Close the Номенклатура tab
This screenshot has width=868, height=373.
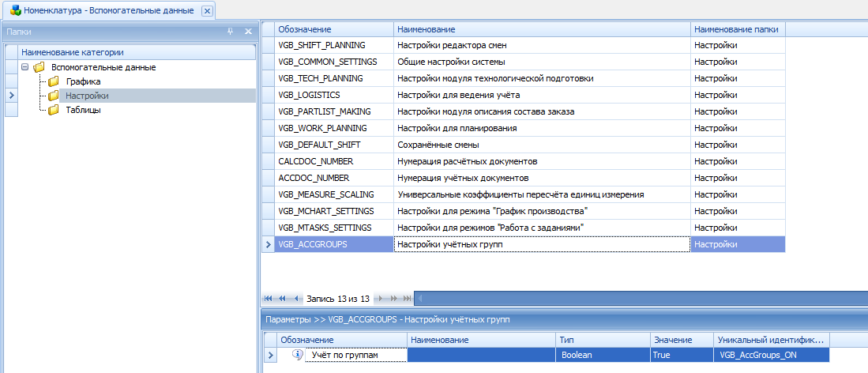pyautogui.click(x=207, y=11)
